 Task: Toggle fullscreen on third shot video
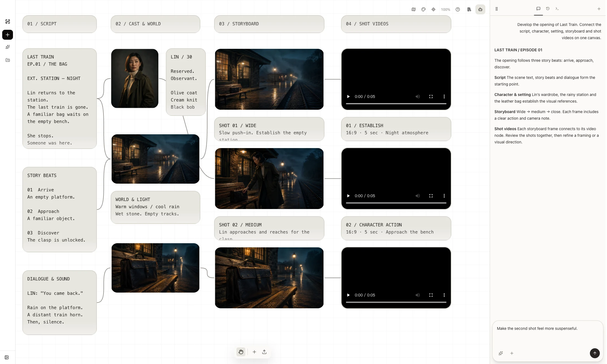pos(431,295)
